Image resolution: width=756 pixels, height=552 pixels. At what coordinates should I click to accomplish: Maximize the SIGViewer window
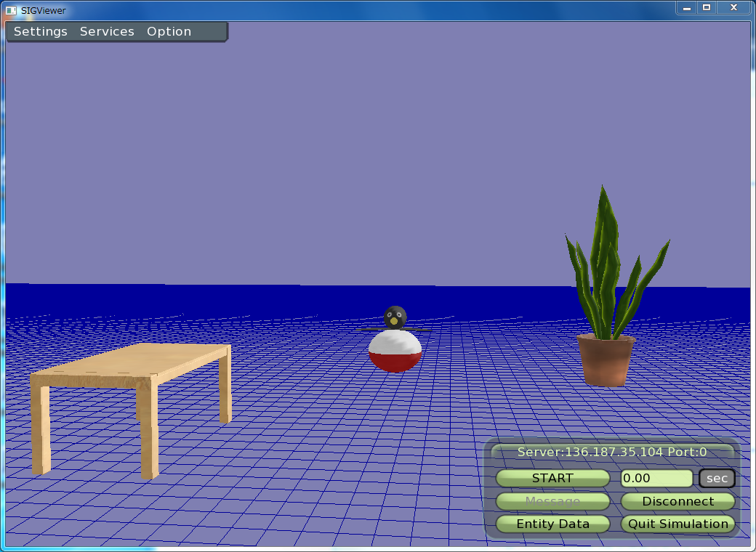point(706,7)
